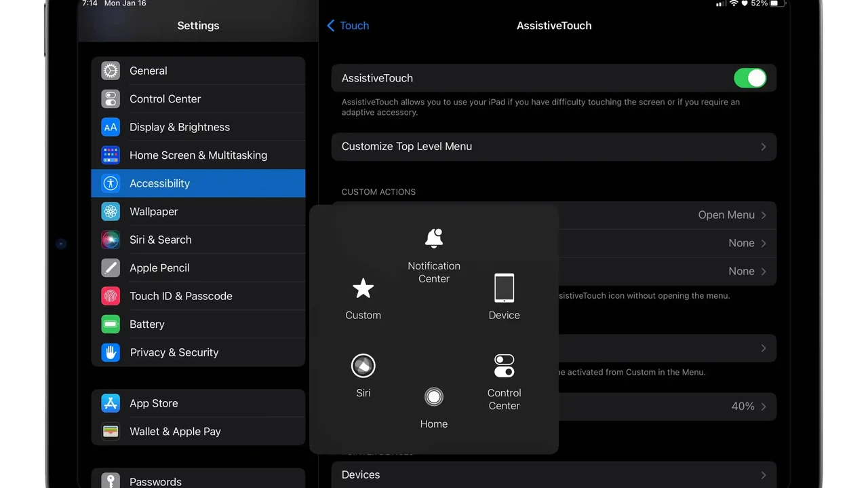This screenshot has height=488, width=868.
Task: Go back to Touch settings
Action: click(x=348, y=26)
